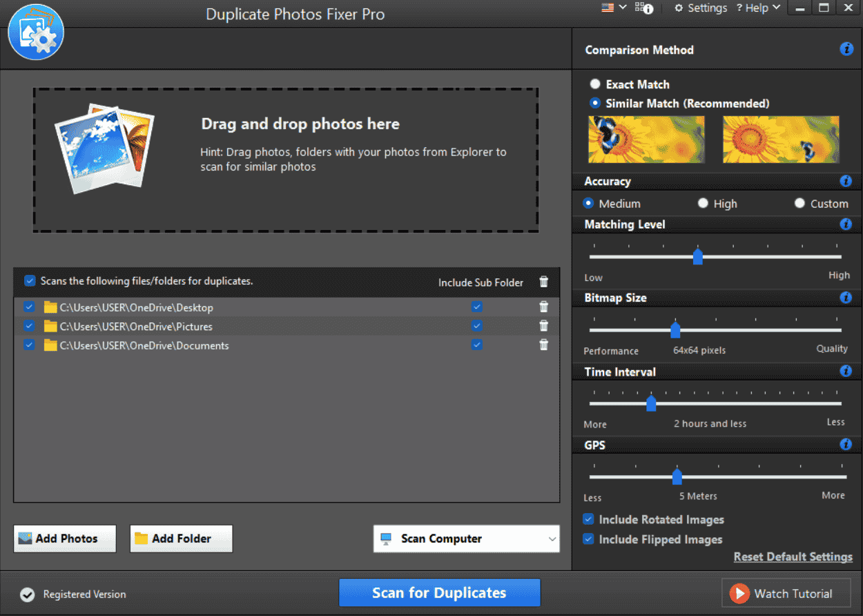Open the language flag dropdown
The image size is (863, 616).
click(614, 8)
